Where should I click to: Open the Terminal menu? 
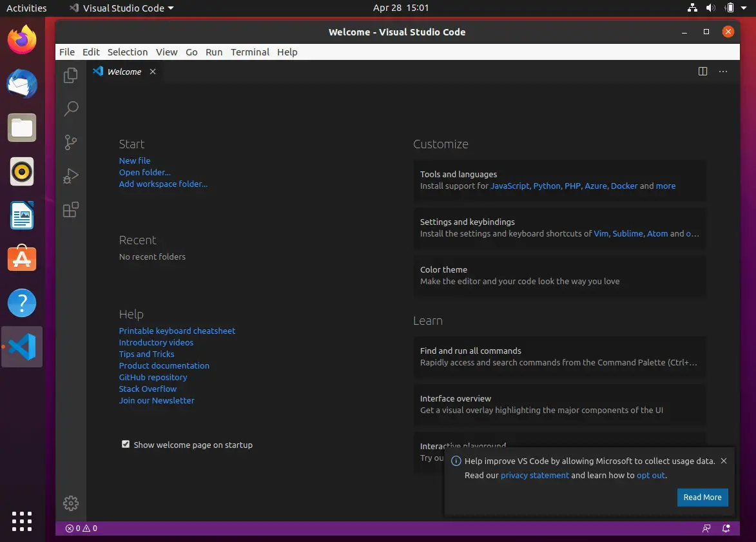[250, 52]
